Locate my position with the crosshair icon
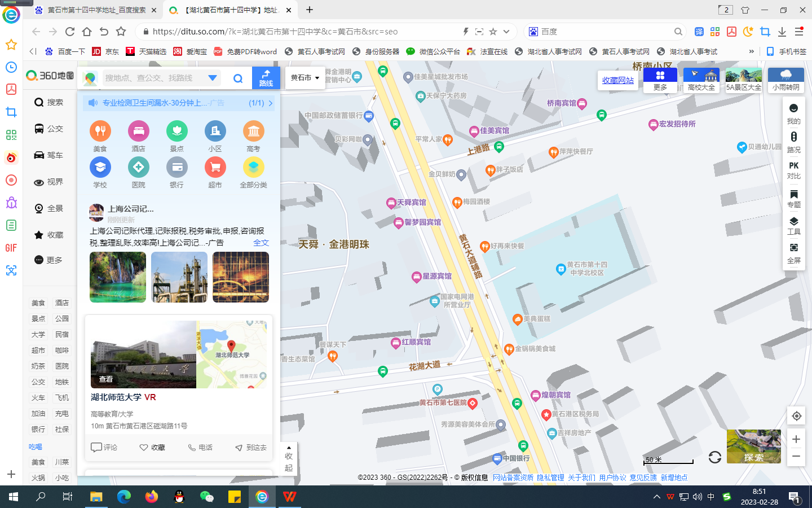The height and width of the screenshot is (508, 812). (796, 416)
